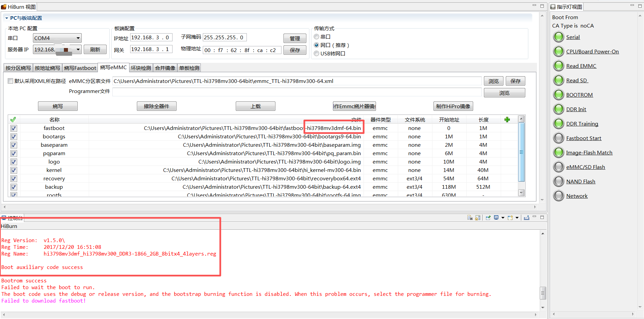Click the DDR Training indicator light
The image size is (644, 319).
[559, 124]
